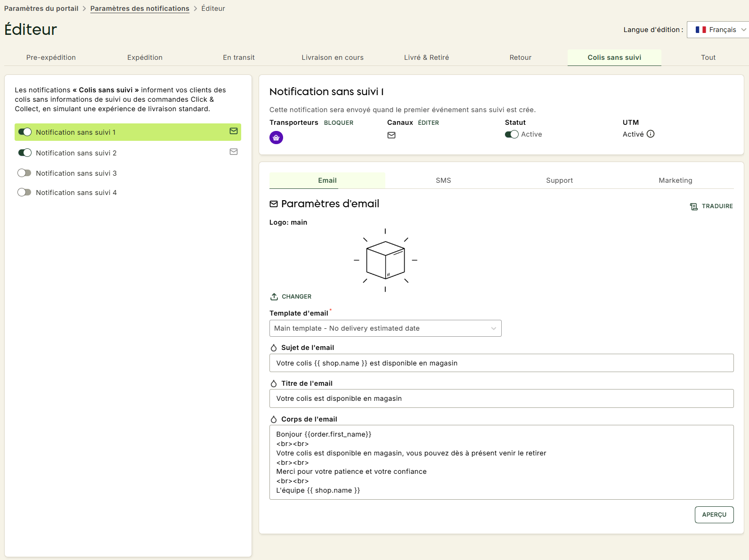
Task: Open the Marketing tab
Action: tap(676, 180)
